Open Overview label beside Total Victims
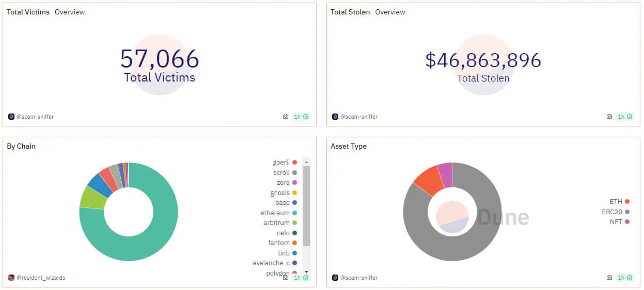Viewport: 644px width, 290px height. (70, 12)
